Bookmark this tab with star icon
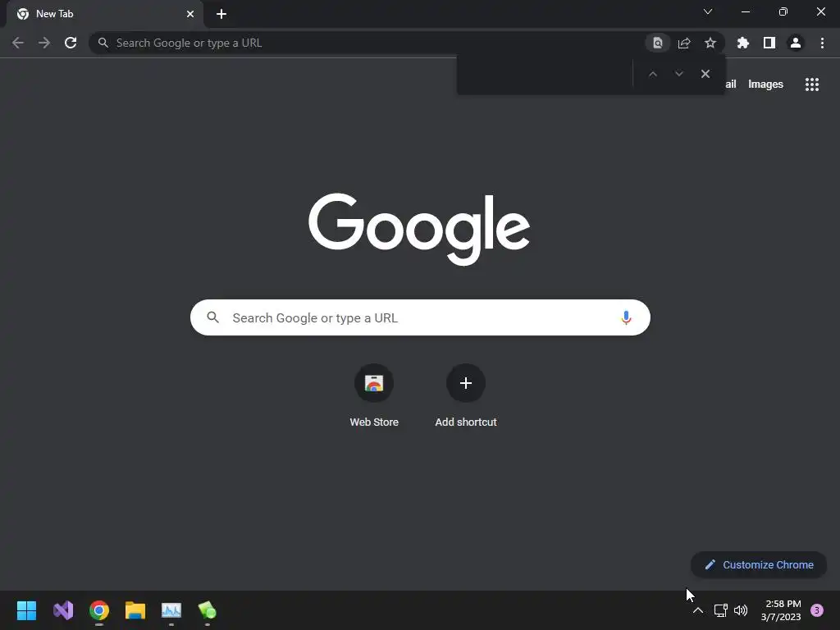 click(710, 43)
